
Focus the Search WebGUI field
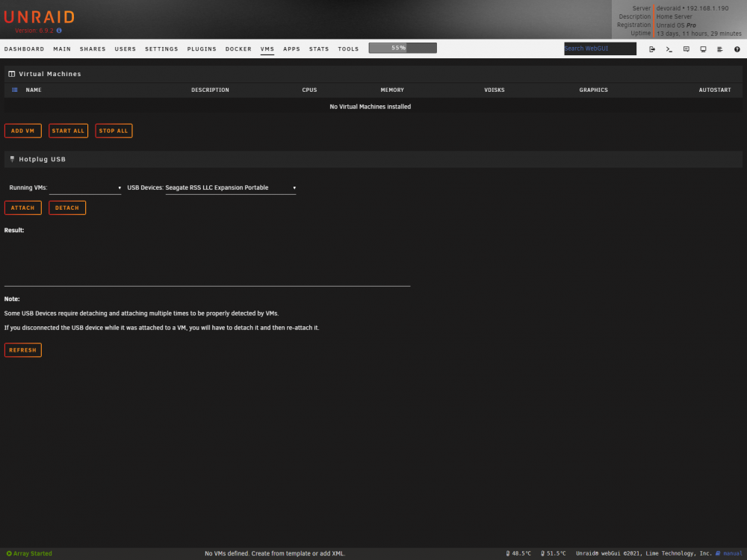601,49
